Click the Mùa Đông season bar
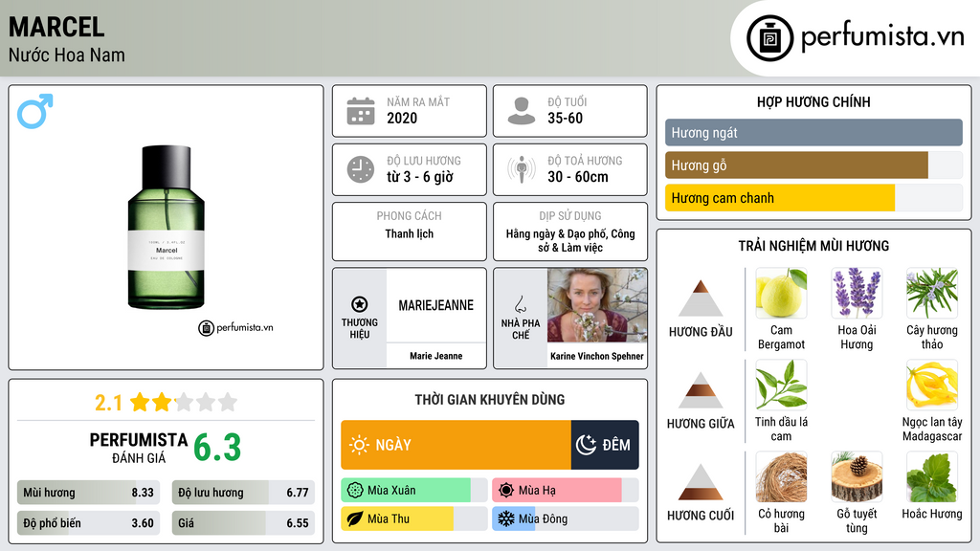Image resolution: width=980 pixels, height=551 pixels. pyautogui.click(x=565, y=518)
